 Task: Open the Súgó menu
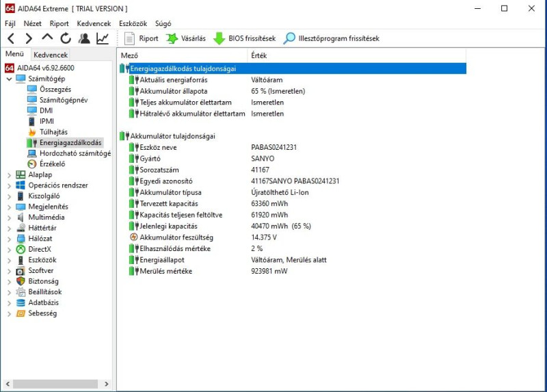(163, 23)
